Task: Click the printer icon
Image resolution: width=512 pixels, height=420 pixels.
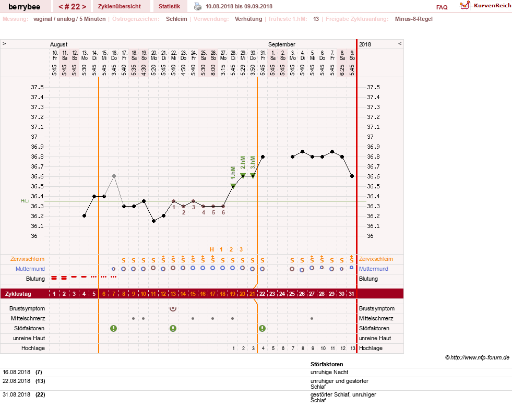Action: click(x=198, y=6)
